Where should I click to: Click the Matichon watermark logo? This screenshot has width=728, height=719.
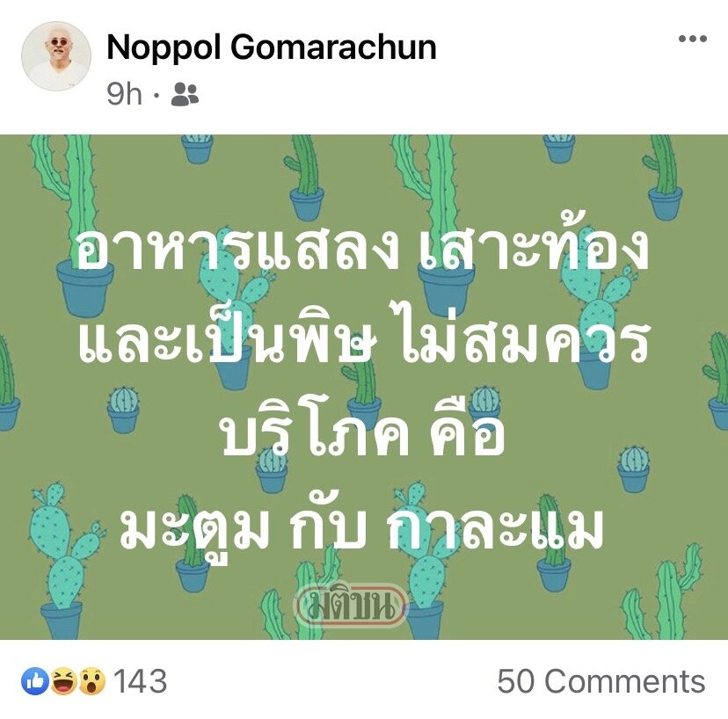[352, 605]
